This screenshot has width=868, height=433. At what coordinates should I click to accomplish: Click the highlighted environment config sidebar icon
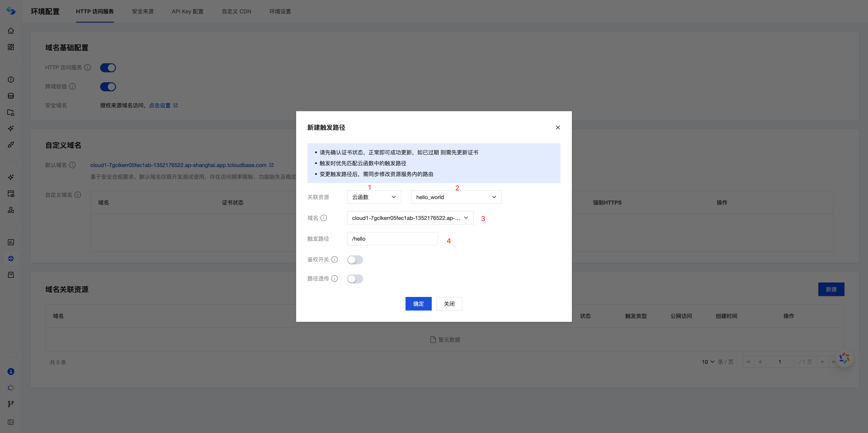pos(11,259)
